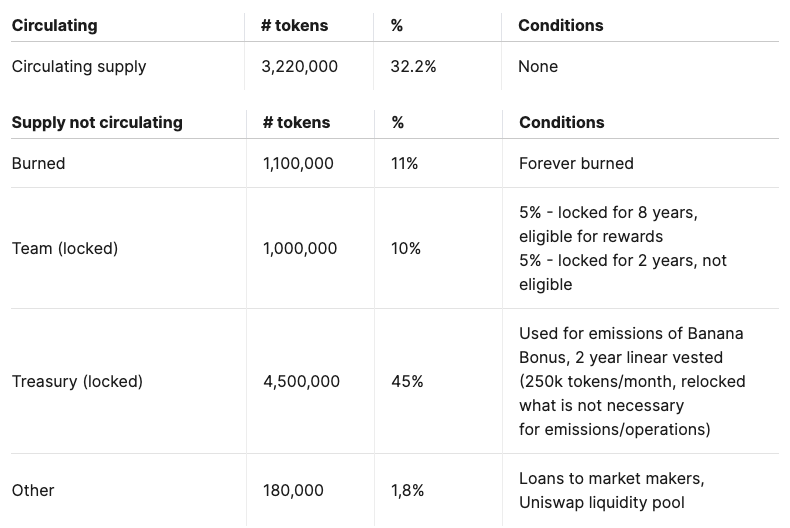The height and width of the screenshot is (528, 790).
Task: Click the Uniswap liquidity pool condition text
Action: (602, 502)
